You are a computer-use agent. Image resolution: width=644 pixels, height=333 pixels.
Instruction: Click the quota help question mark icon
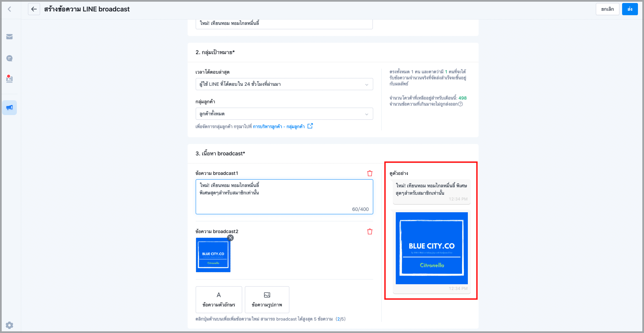[460, 104]
